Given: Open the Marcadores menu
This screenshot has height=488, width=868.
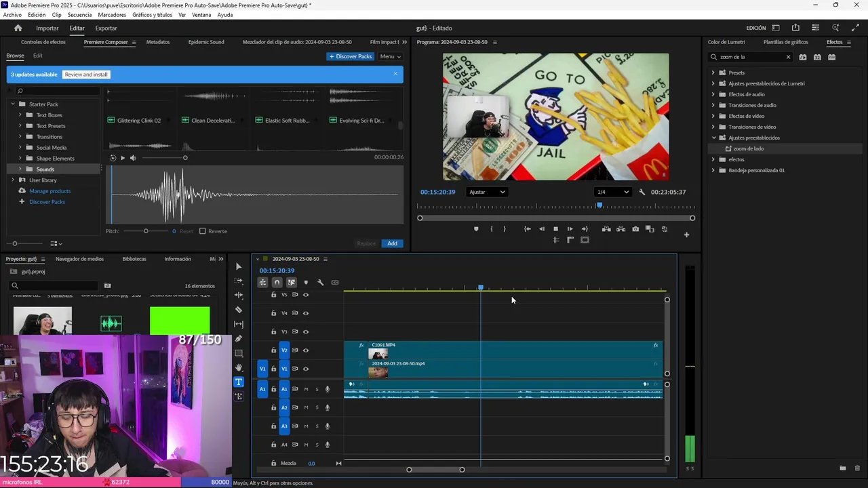Looking at the screenshot, I should [x=112, y=15].
